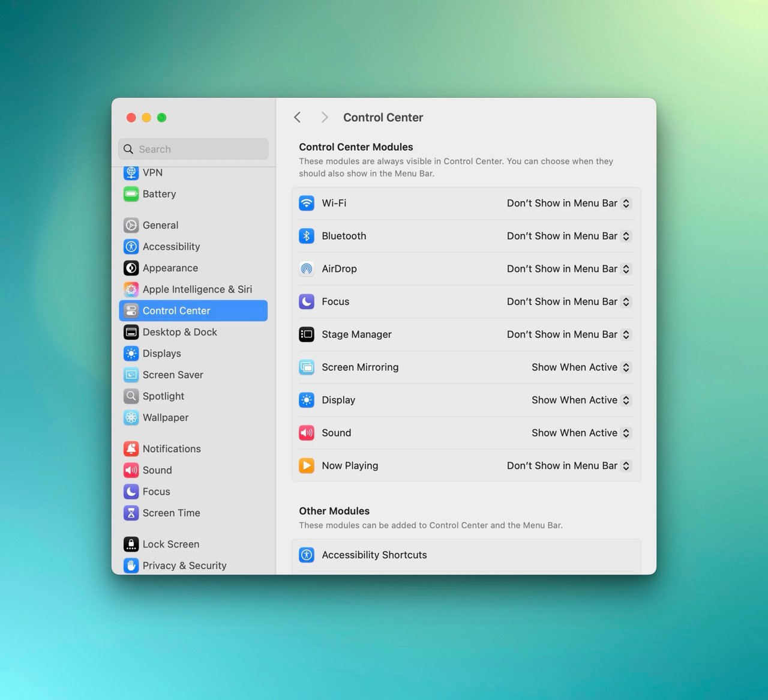
Task: Open Sound Show When Active dropdown
Action: tap(581, 433)
